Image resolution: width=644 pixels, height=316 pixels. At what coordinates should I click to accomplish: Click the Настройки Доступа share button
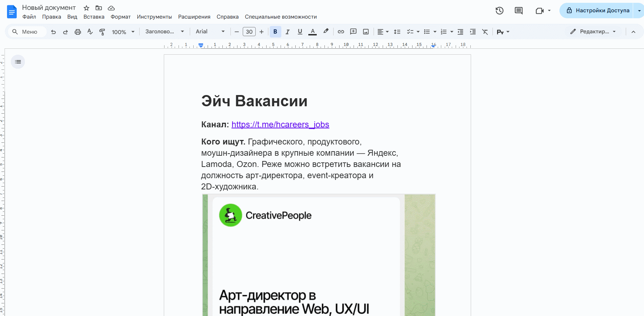(596, 11)
